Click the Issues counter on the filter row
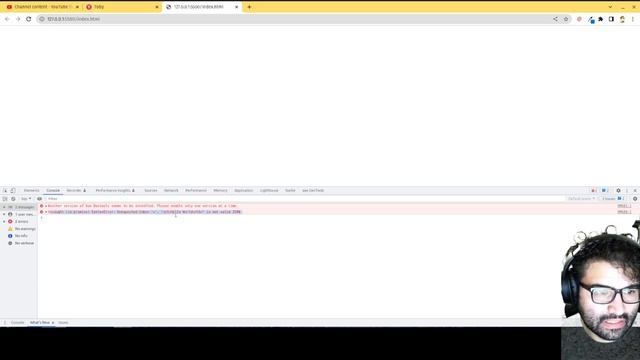The image size is (640, 360). pyautogui.click(x=613, y=199)
